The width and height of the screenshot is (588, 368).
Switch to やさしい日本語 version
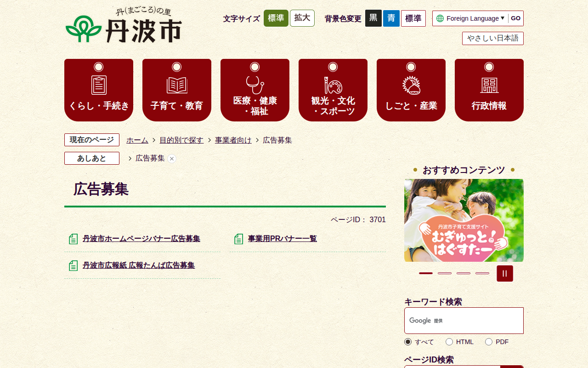pos(493,38)
